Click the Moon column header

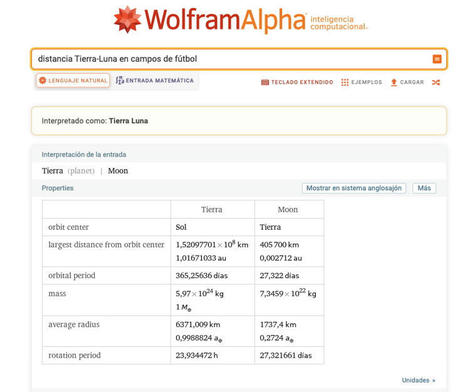pyautogui.click(x=288, y=210)
